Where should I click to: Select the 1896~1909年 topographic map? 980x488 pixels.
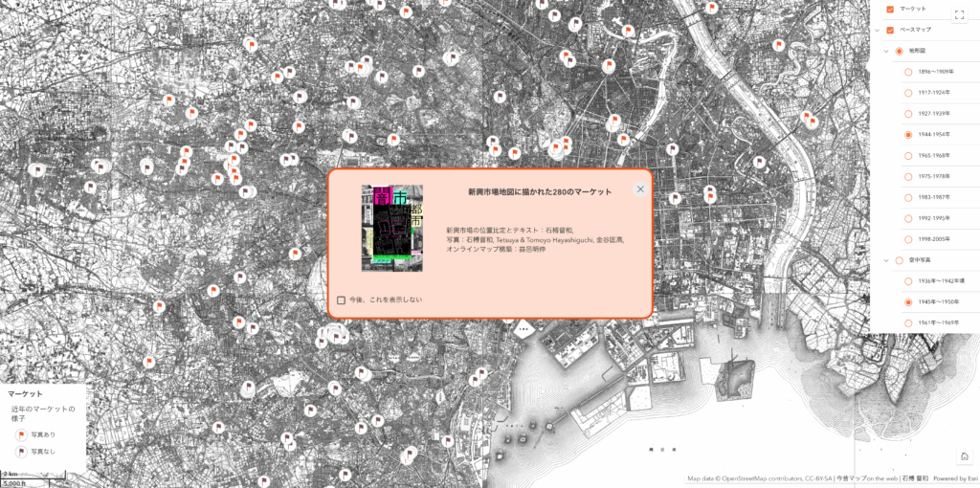pyautogui.click(x=908, y=72)
